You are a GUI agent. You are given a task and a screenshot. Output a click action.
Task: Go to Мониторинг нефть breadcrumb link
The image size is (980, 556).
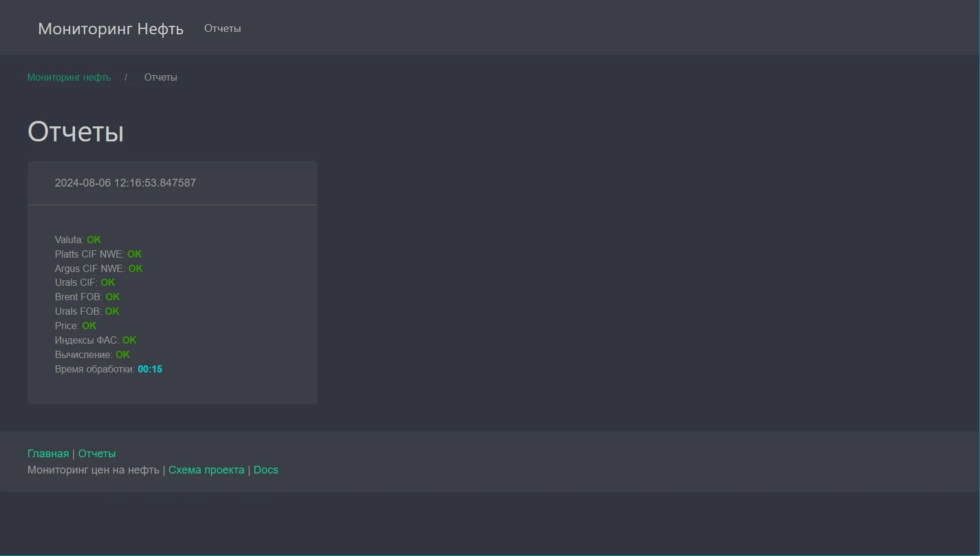[69, 77]
